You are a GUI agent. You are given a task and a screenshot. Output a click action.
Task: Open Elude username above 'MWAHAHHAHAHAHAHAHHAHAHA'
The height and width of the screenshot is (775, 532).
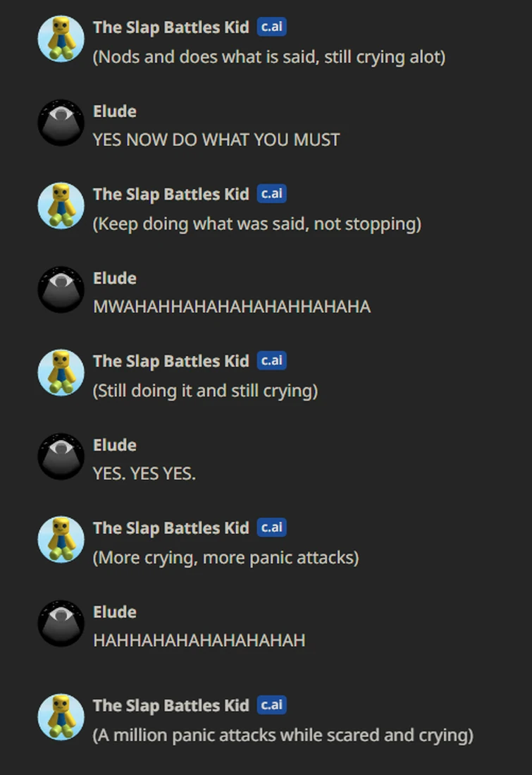coord(115,279)
